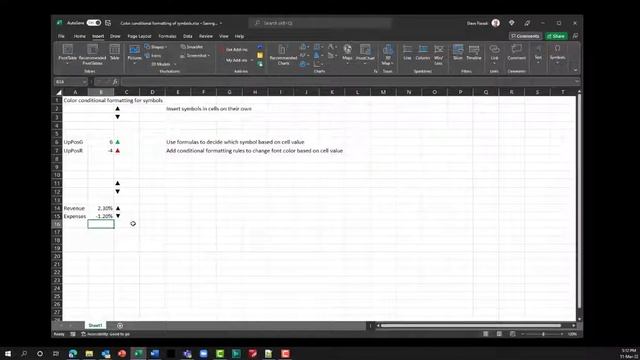Open the Help tab

tap(239, 36)
